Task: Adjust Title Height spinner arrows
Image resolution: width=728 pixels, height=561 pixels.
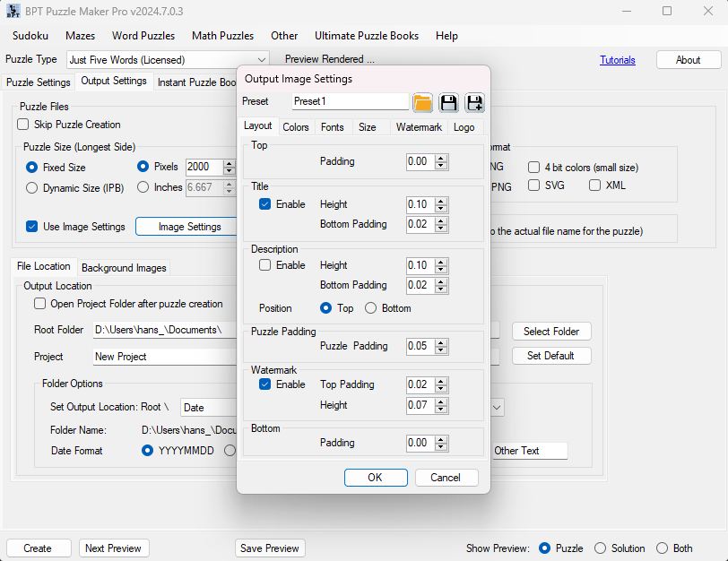Action: (x=441, y=204)
